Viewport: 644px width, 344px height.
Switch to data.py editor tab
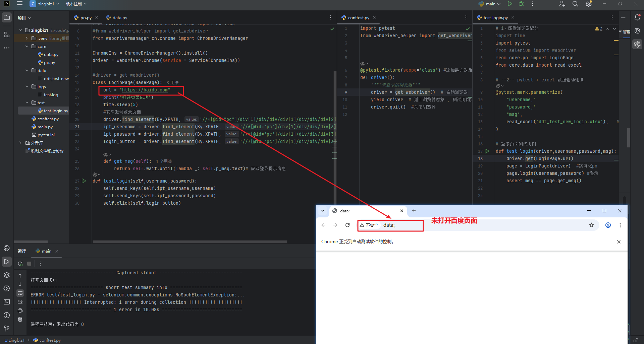tap(116, 17)
